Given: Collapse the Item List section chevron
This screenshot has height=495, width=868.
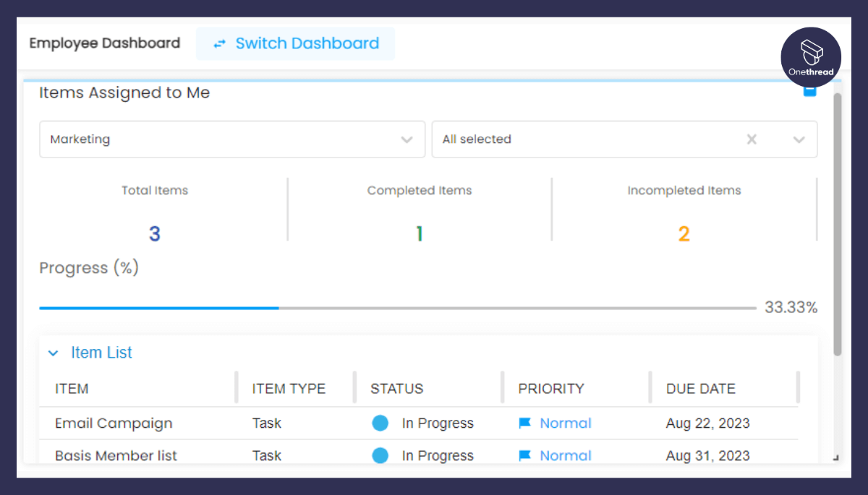Looking at the screenshot, I should pyautogui.click(x=53, y=353).
